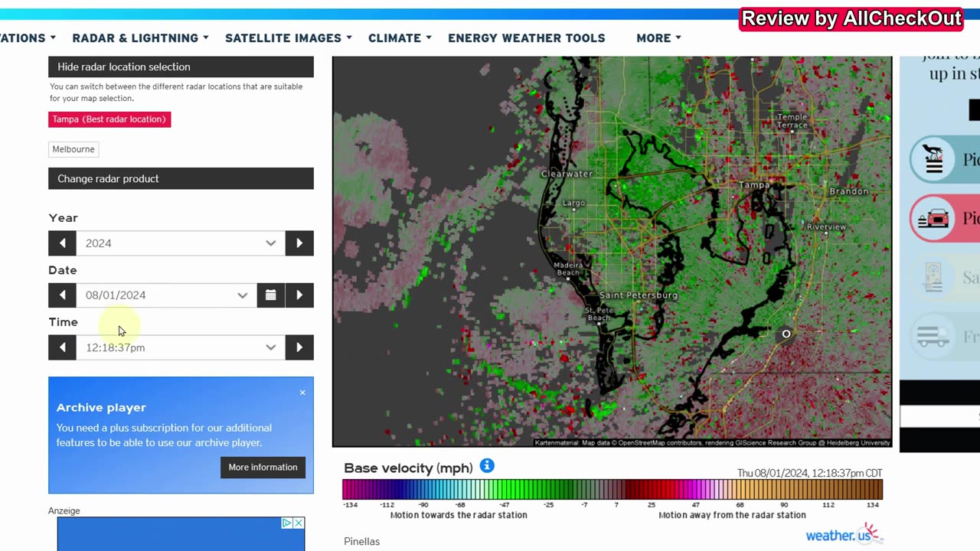Open the Year 2024 dropdown

(181, 243)
